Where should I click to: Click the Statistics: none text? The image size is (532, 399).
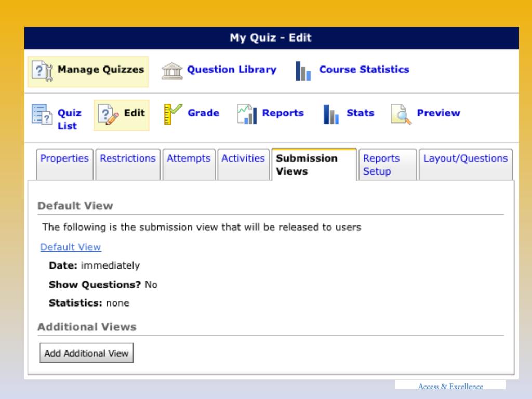[89, 303]
